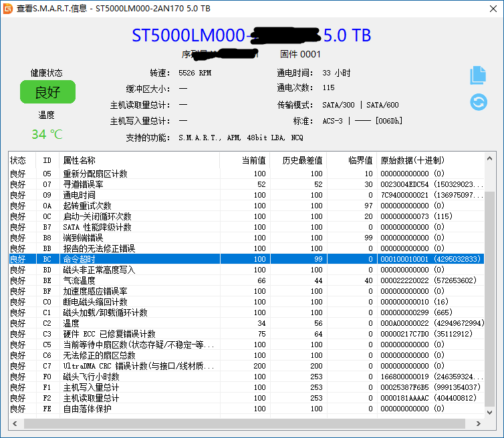Click the SATA/300 | SATA/600 transfer mode
Screen dimensions: 504x438
click(360, 105)
